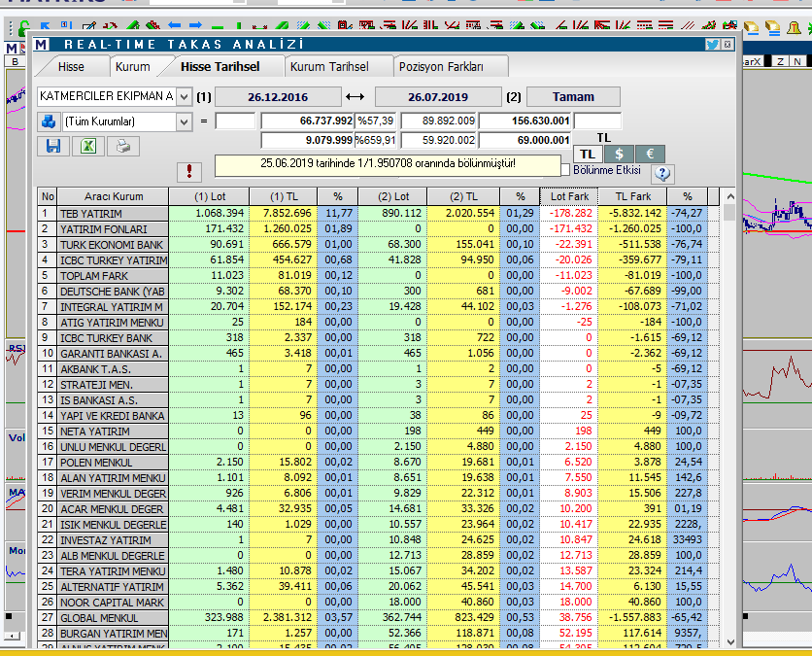The image size is (812, 656).
Task: Click Lot Fark value -178.282
Action: pyautogui.click(x=571, y=214)
